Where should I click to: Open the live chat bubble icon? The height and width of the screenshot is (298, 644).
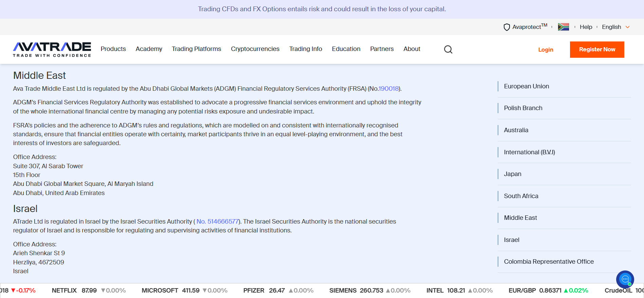pyautogui.click(x=625, y=279)
